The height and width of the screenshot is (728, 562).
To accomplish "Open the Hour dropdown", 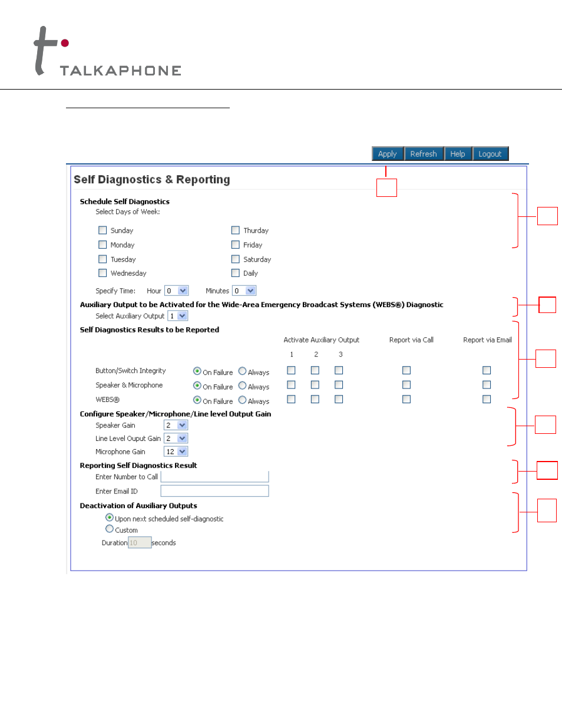I will click(x=177, y=291).
